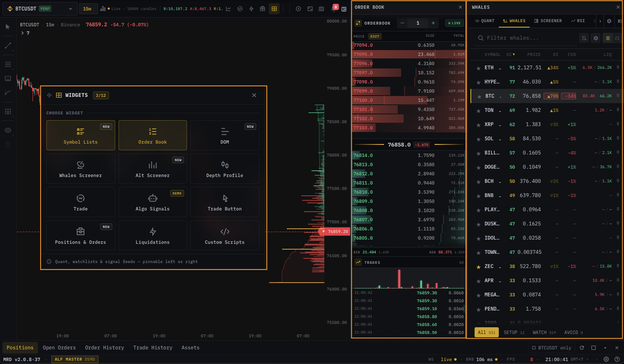Image resolution: width=624 pixels, height=364 pixels.
Task: Select the SETUP 12 filter
Action: pyautogui.click(x=514, y=332)
